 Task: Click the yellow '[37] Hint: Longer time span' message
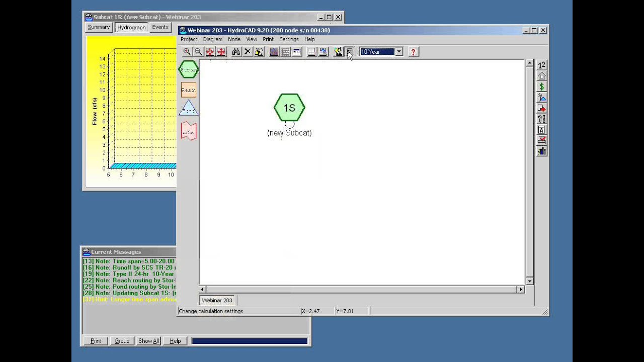[x=129, y=299]
